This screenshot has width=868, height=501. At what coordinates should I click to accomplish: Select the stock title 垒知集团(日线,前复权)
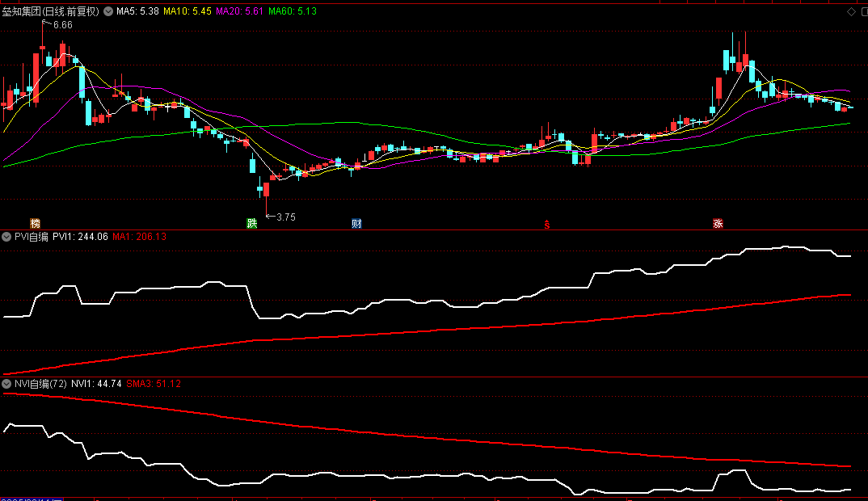[x=50, y=11]
